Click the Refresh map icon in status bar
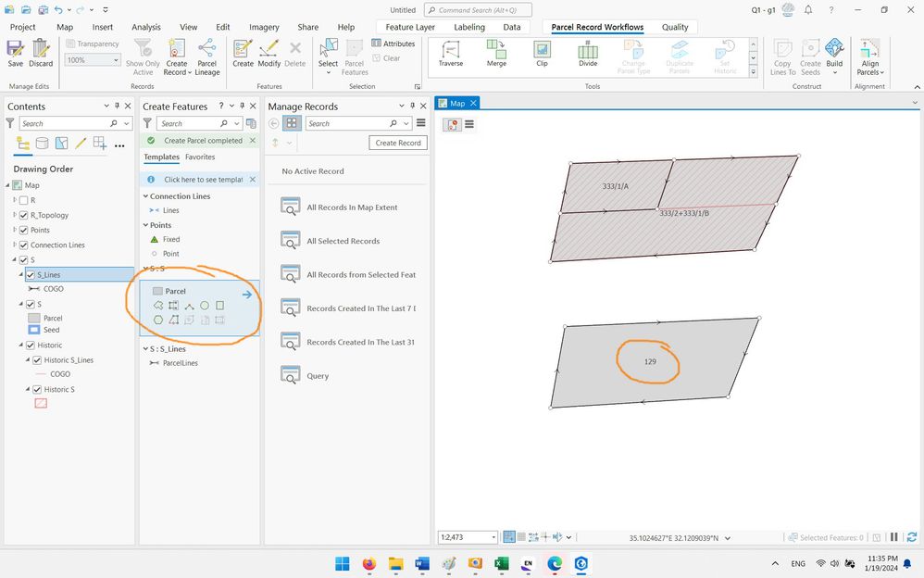The width and height of the screenshot is (924, 578). click(912, 537)
